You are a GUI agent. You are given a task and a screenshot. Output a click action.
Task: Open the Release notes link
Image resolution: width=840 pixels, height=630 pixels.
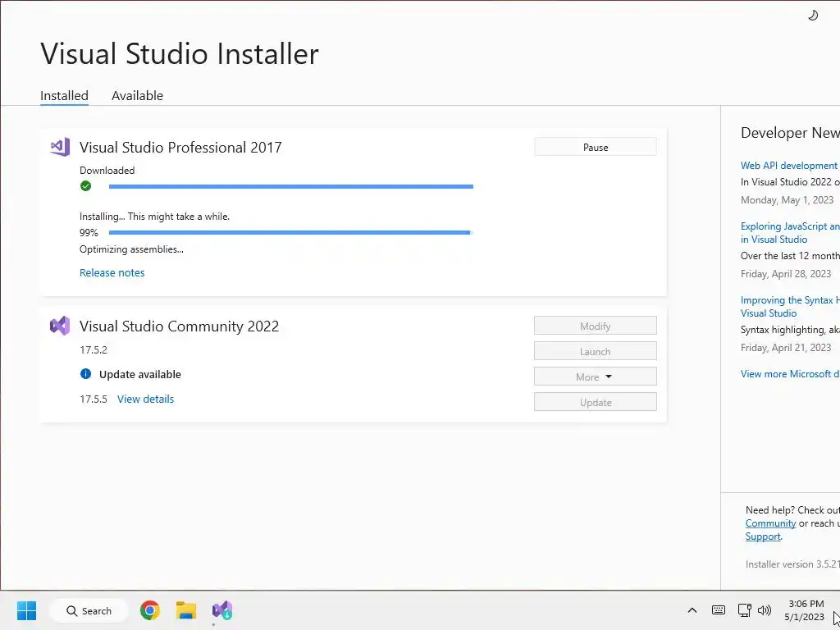point(112,272)
